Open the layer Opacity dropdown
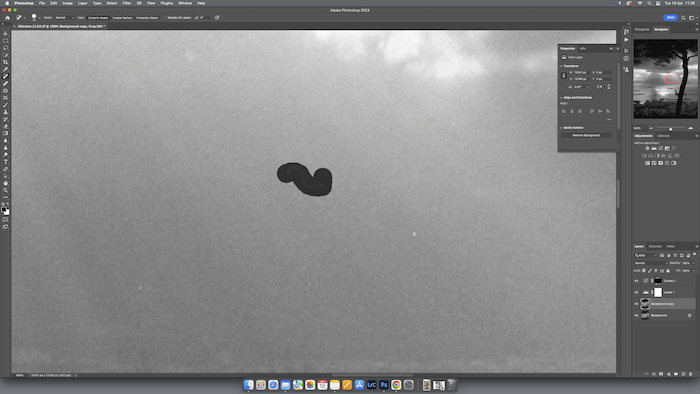The height and width of the screenshot is (394, 700). (x=693, y=263)
